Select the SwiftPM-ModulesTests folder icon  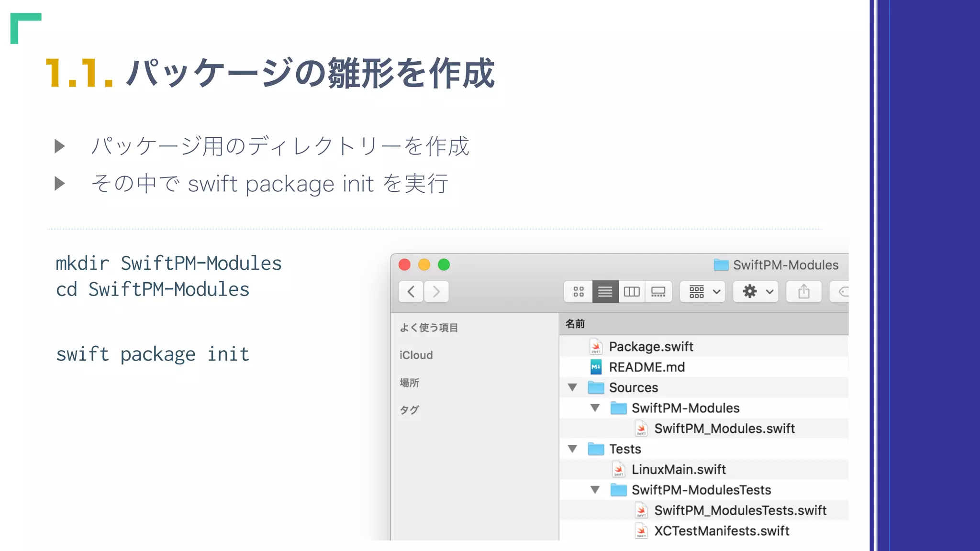tap(619, 490)
